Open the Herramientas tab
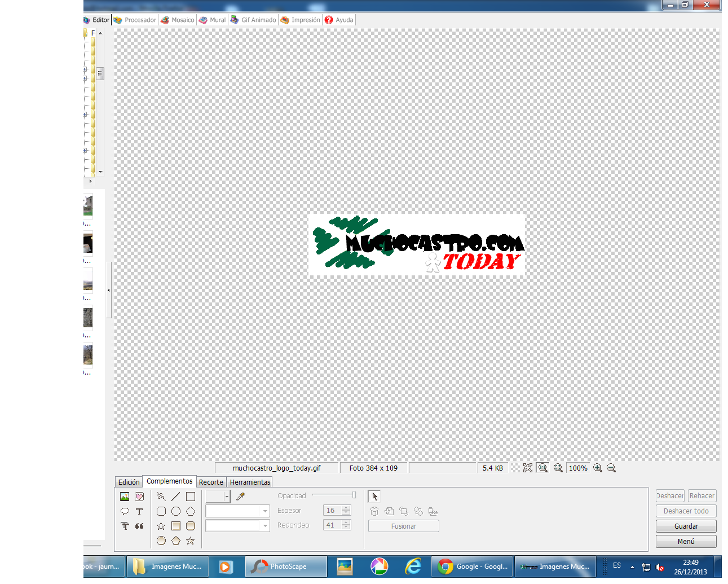The width and height of the screenshot is (728, 584). pos(250,482)
